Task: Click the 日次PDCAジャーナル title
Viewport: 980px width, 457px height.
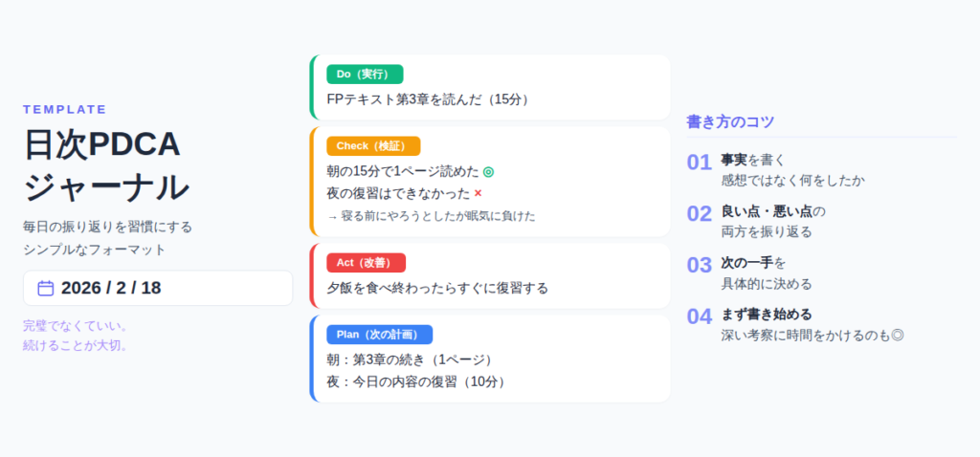Action: tap(105, 164)
